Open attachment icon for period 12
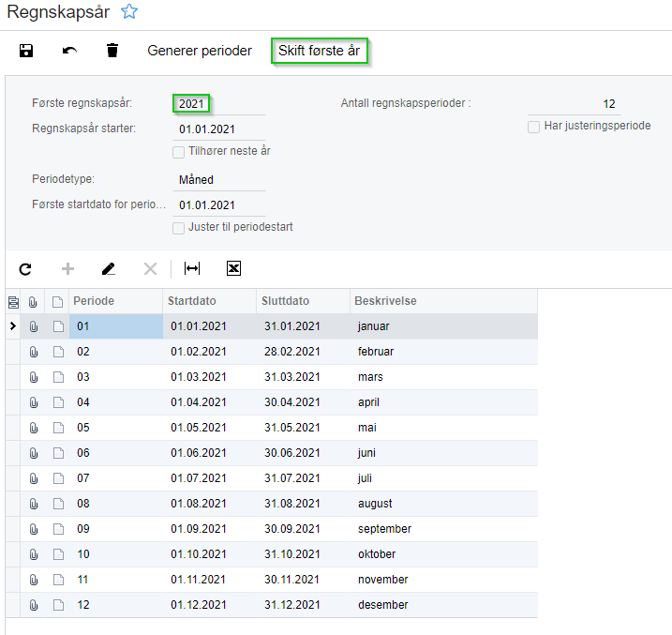Image resolution: width=672 pixels, height=635 pixels. pyautogui.click(x=34, y=605)
